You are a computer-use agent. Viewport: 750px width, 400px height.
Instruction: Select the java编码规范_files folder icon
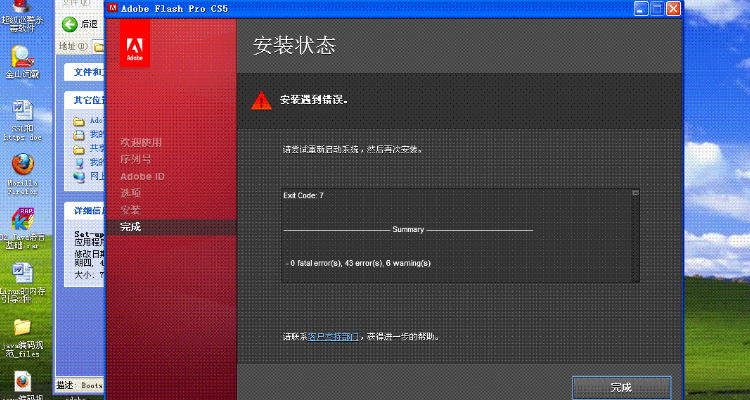(x=22, y=338)
